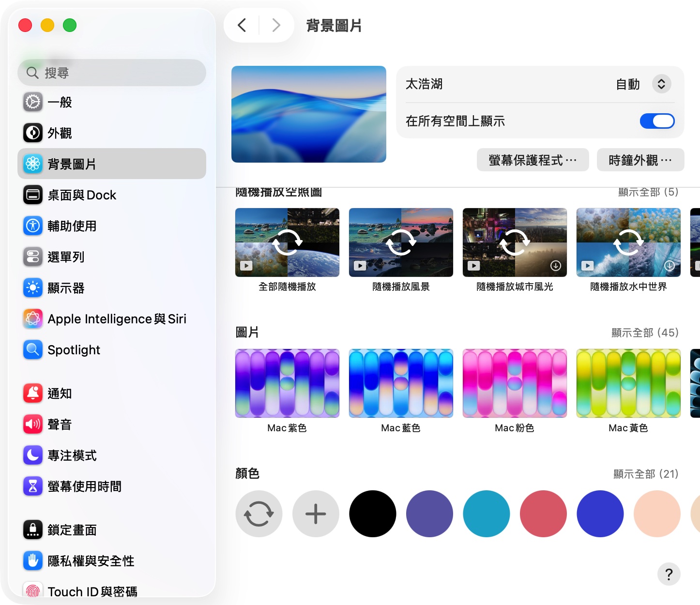Viewport: 700px width, 605px height.
Task: Open 隱私權與安全性 settings pane
Action: 112,560
